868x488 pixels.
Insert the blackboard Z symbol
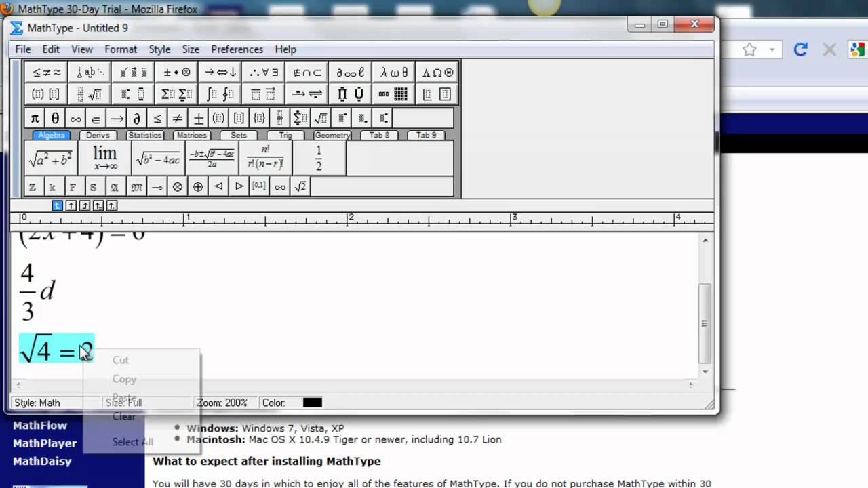tap(32, 187)
